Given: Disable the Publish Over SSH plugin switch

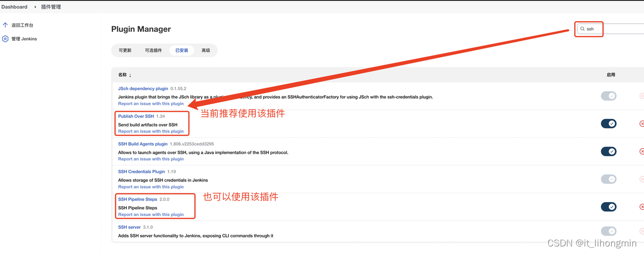Looking at the screenshot, I should pyautogui.click(x=608, y=123).
